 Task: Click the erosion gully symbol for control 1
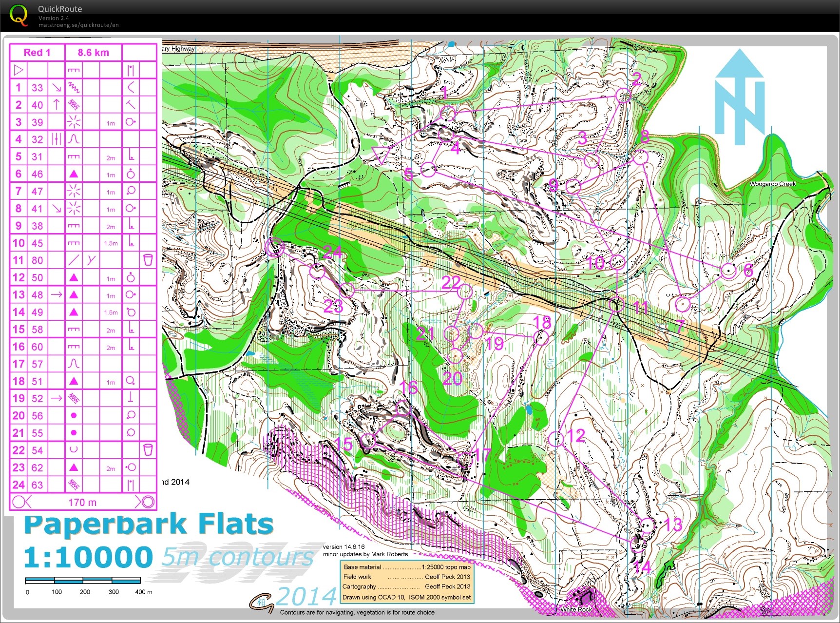point(73,88)
